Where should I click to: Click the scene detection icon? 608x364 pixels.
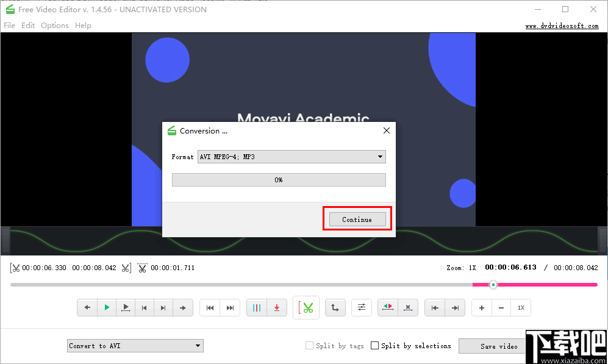pos(257,307)
